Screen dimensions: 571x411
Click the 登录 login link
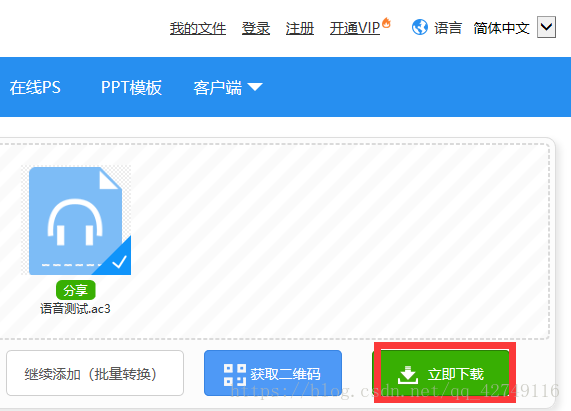[x=256, y=28]
